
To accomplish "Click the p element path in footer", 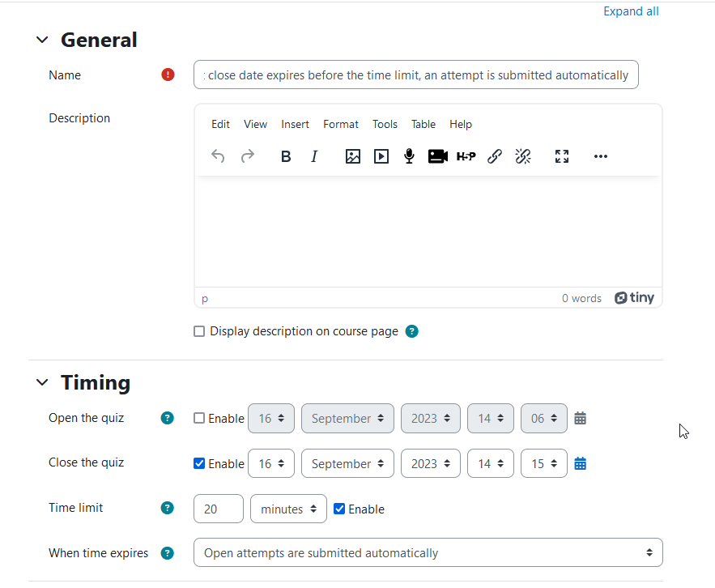I will [x=205, y=299].
